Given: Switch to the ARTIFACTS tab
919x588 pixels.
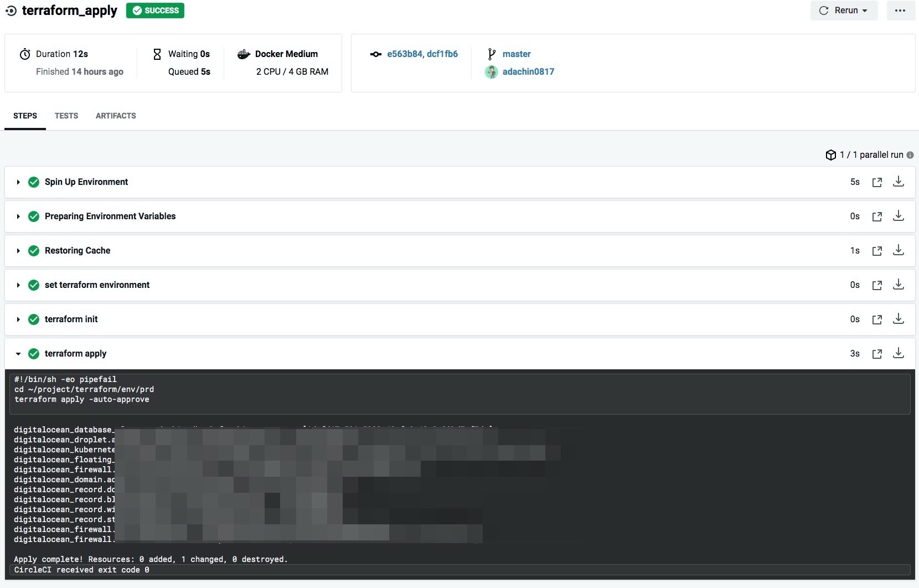Looking at the screenshot, I should coord(116,116).
